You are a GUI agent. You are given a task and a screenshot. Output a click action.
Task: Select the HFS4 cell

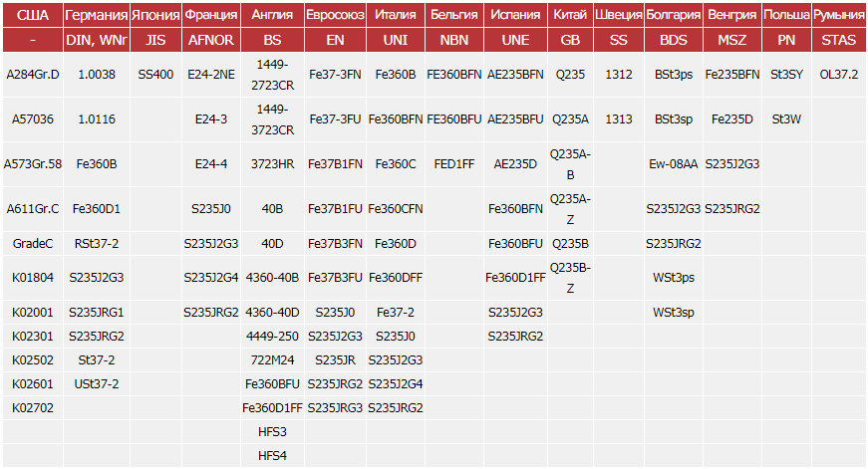pyautogui.click(x=272, y=455)
